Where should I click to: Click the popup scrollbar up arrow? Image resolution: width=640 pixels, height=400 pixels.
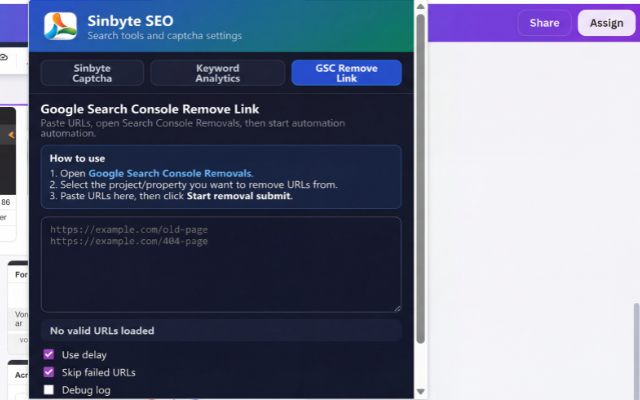coord(420,7)
